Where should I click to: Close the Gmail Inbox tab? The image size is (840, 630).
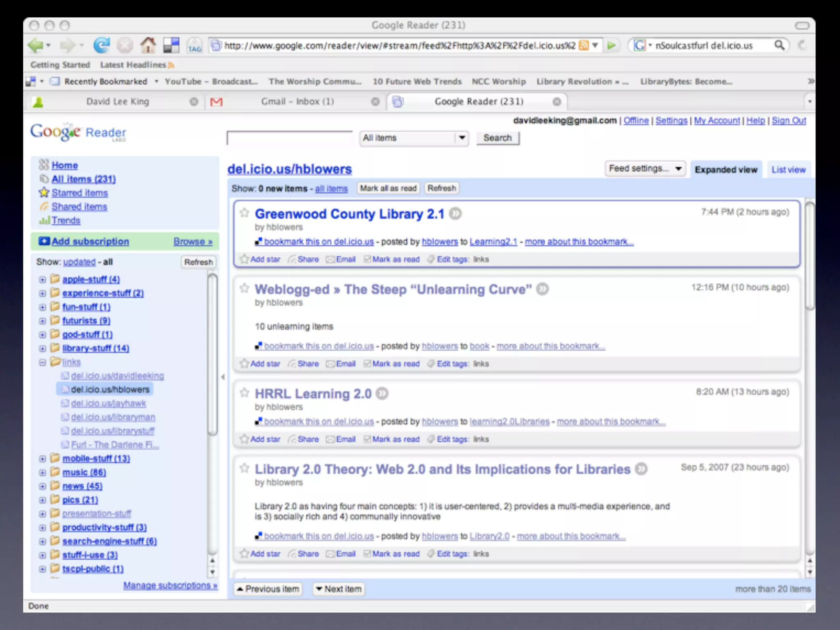tap(375, 102)
